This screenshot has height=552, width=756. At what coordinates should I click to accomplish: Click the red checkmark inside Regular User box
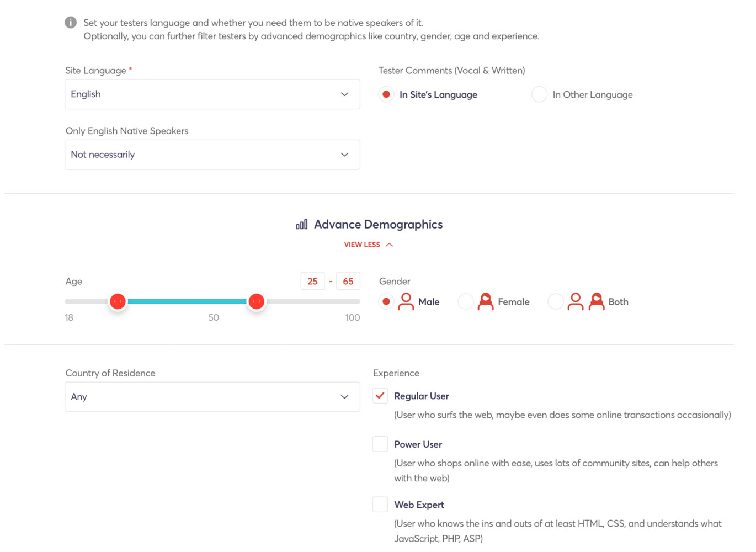click(x=380, y=396)
